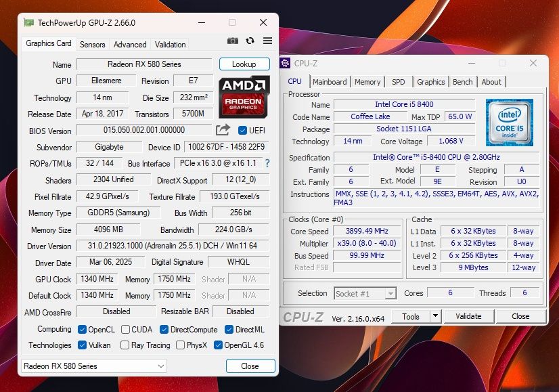Screen dimensions: 559x392
Task: Click the Close button in CPU-Z
Action: (x=520, y=316)
